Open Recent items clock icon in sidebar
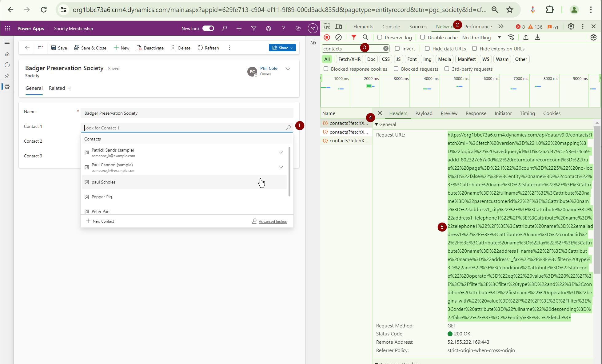 point(7,65)
